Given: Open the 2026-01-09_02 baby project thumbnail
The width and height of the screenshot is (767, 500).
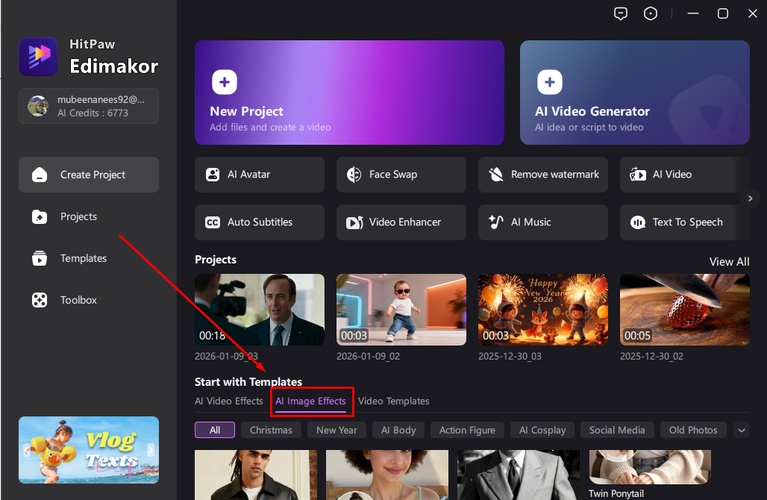Looking at the screenshot, I should click(401, 310).
